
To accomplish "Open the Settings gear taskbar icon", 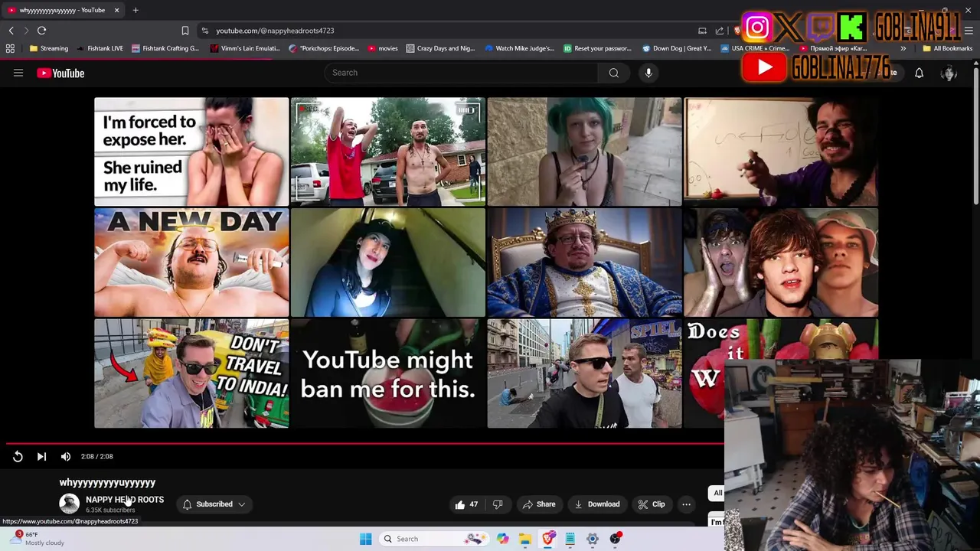I will pos(593,539).
